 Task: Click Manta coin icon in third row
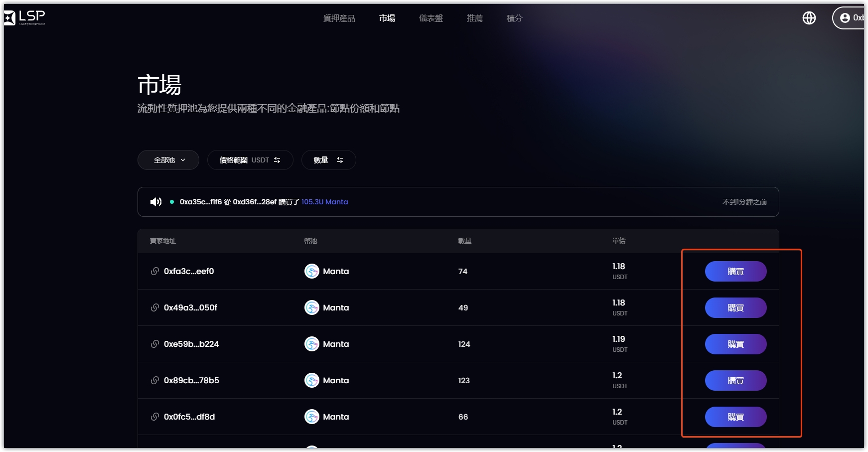coord(312,344)
